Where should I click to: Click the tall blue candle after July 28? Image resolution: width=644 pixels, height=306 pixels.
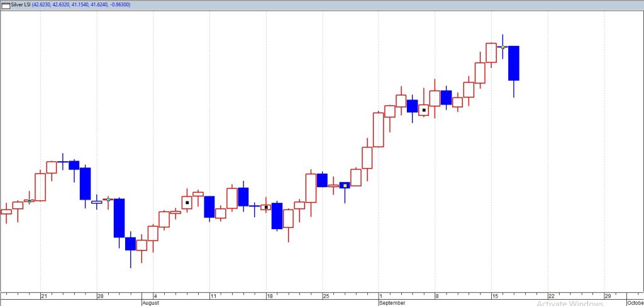(x=119, y=218)
